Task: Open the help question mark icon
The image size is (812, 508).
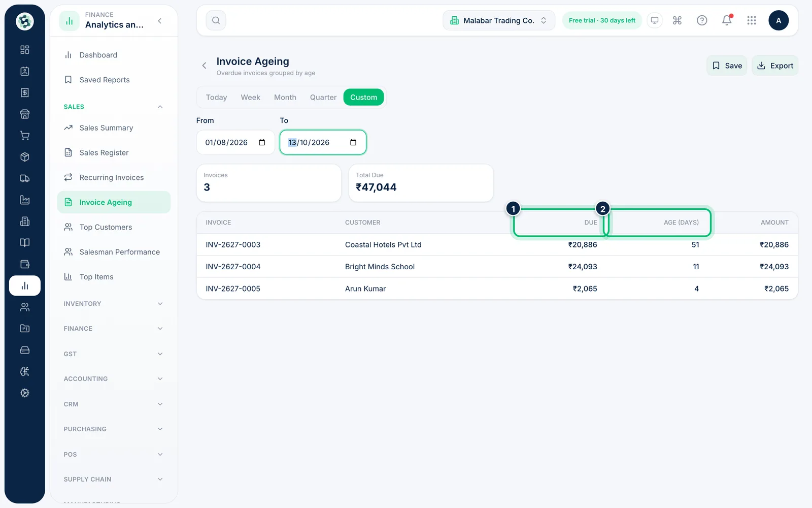Action: (702, 20)
